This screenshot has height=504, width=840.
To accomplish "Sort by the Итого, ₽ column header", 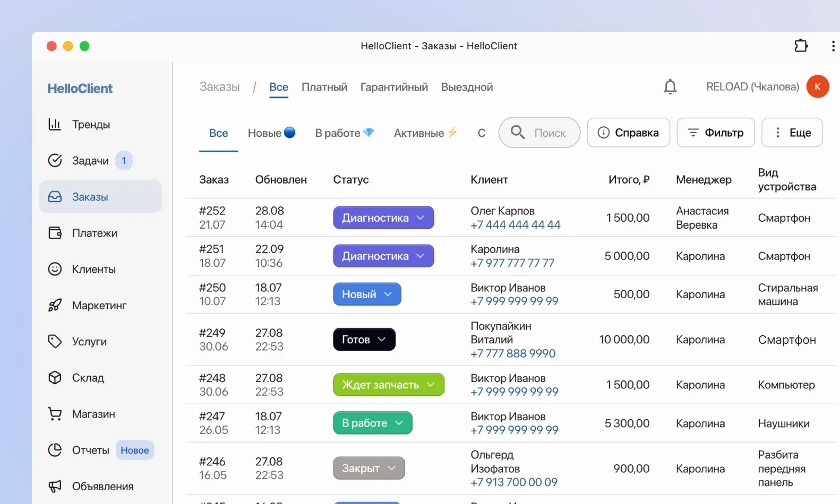I will (x=629, y=179).
